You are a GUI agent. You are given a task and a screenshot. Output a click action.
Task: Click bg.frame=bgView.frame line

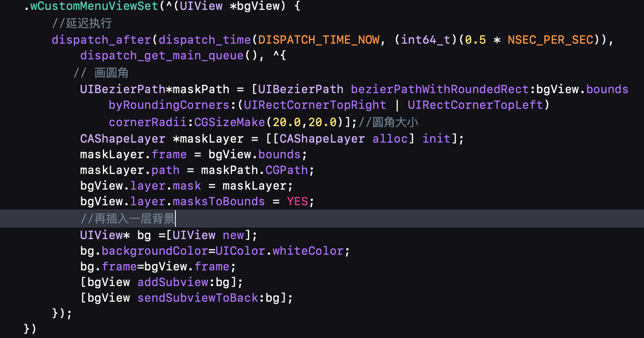[x=158, y=267]
